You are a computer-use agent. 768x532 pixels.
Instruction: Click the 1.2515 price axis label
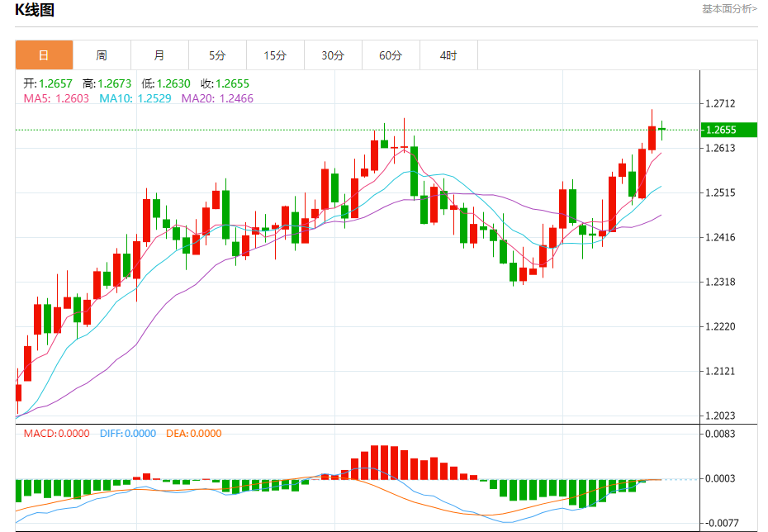[720, 192]
